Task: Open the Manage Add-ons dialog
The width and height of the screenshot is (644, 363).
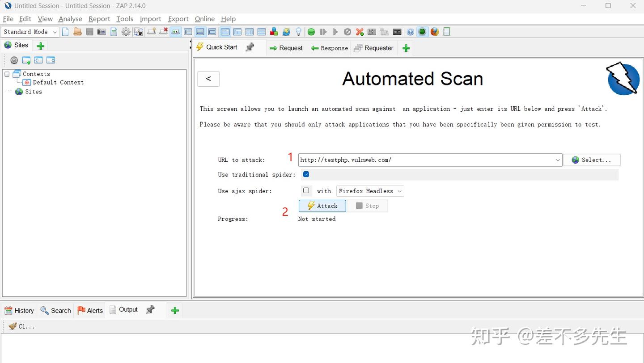Action: [x=274, y=31]
